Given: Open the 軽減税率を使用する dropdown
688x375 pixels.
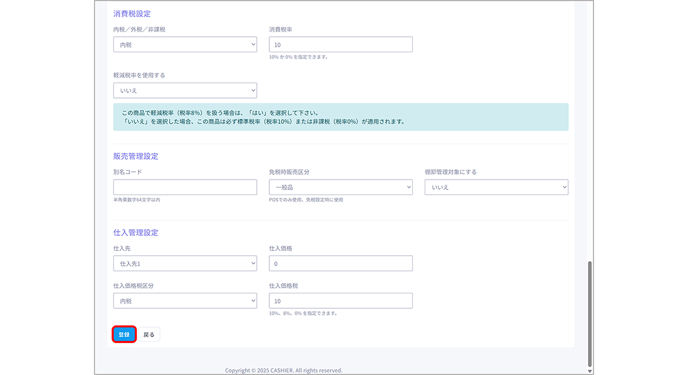Looking at the screenshot, I should point(185,90).
